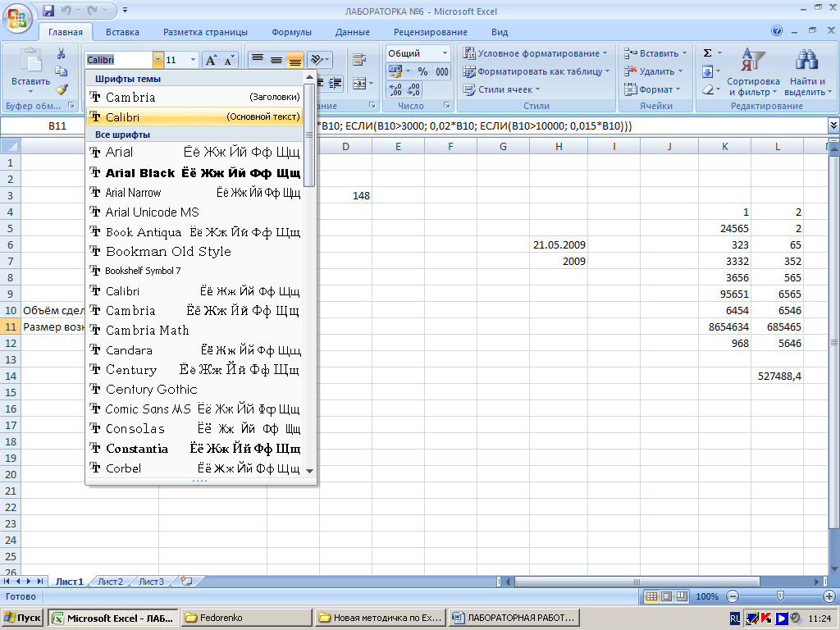This screenshot has width=840, height=630.
Task: Select Normal view in the status bar
Action: pyautogui.click(x=651, y=596)
